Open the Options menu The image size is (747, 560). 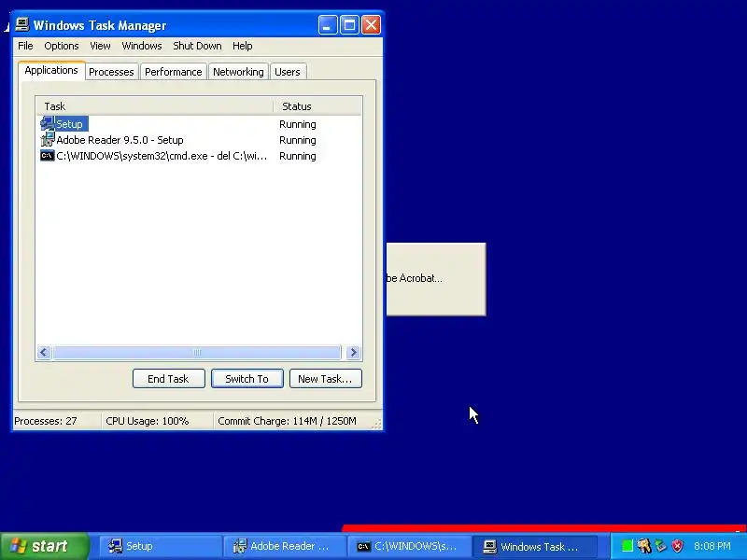[62, 46]
